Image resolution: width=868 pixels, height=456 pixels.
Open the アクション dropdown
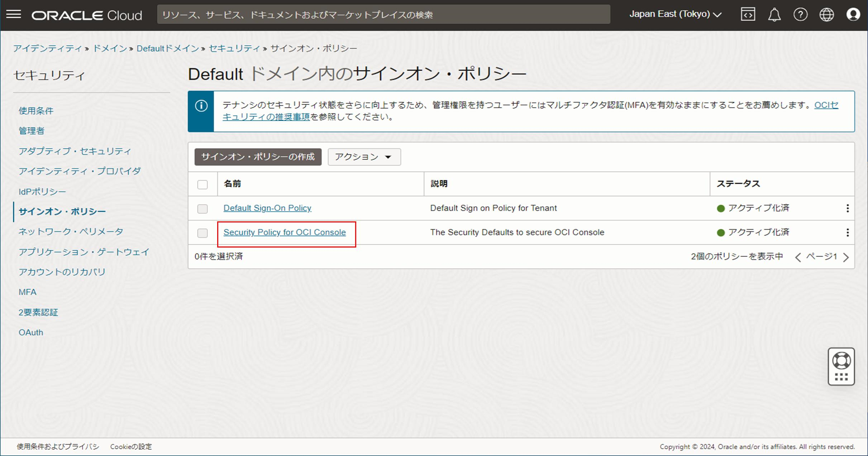pyautogui.click(x=364, y=157)
